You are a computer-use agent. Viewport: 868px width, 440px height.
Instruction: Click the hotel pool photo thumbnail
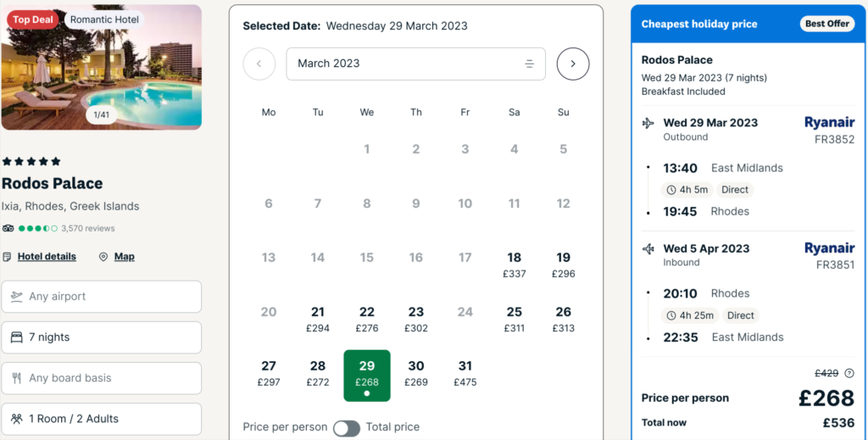pyautogui.click(x=102, y=66)
